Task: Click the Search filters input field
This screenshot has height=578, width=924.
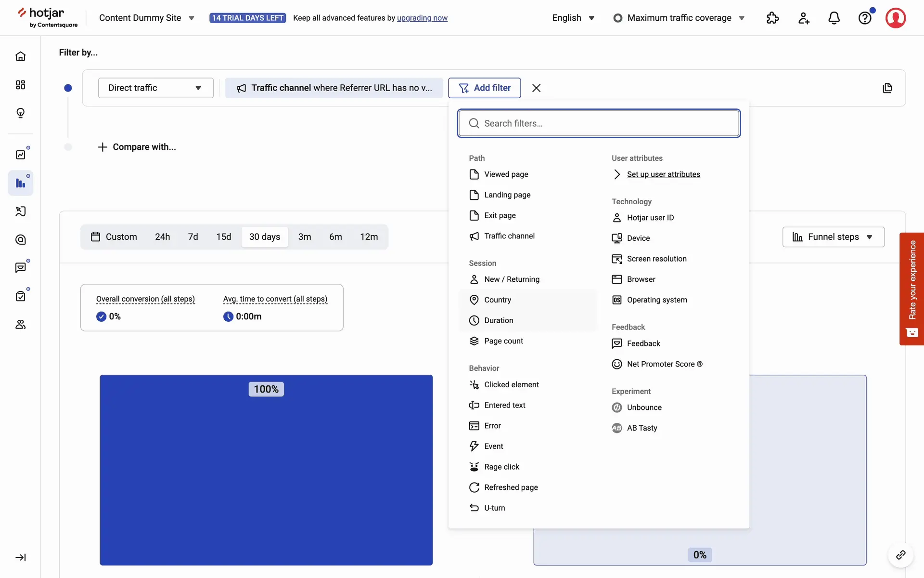Action: point(599,123)
